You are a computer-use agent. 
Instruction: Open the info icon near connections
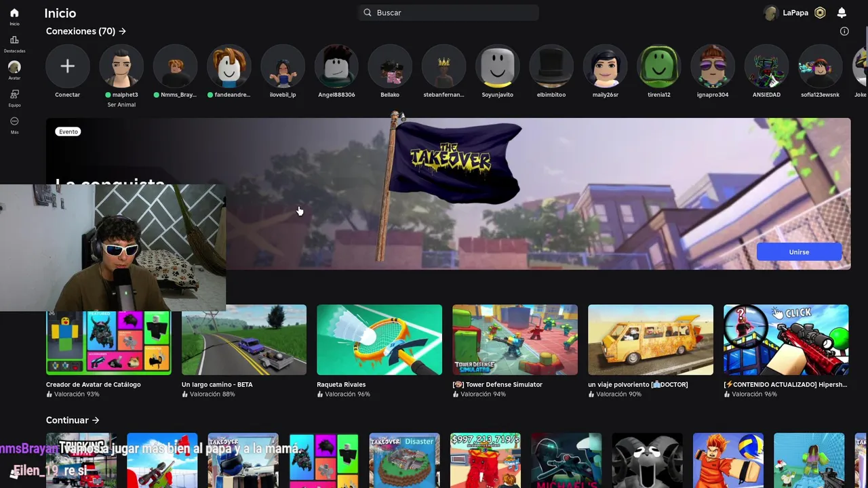[x=844, y=31]
